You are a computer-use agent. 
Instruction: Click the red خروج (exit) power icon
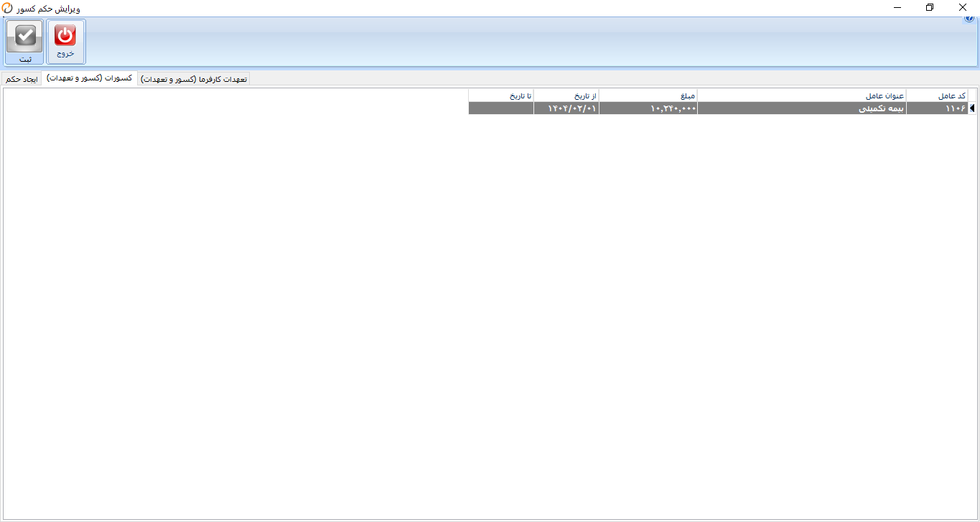pyautogui.click(x=65, y=35)
